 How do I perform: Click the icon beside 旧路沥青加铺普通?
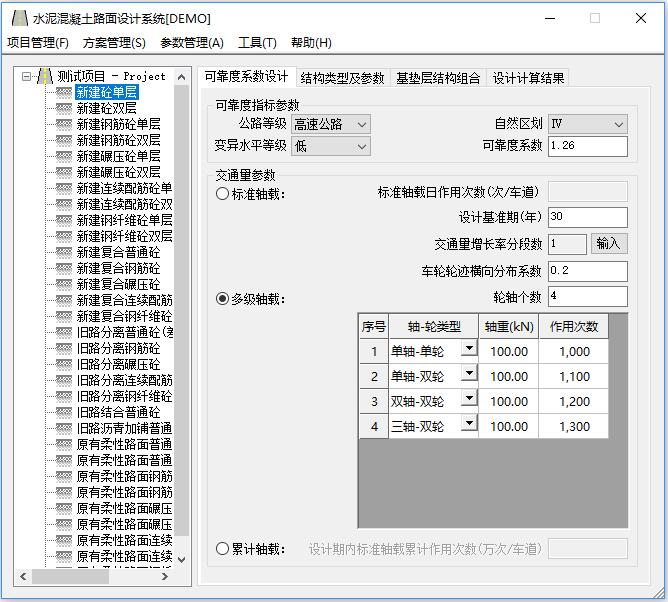pos(64,429)
